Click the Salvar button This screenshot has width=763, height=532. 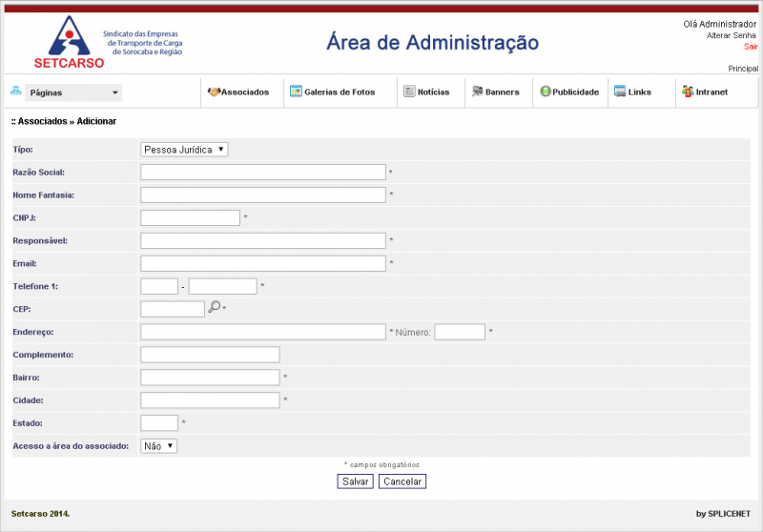(355, 481)
